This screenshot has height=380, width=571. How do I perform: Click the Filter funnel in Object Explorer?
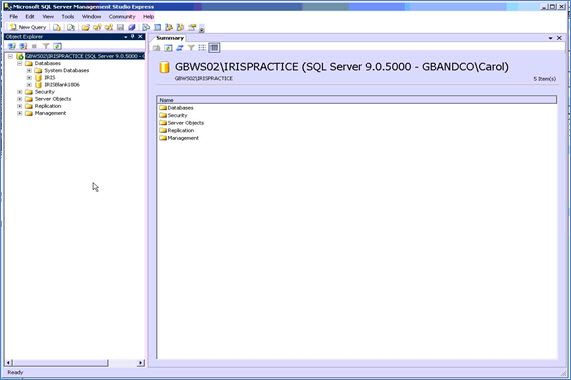[46, 46]
